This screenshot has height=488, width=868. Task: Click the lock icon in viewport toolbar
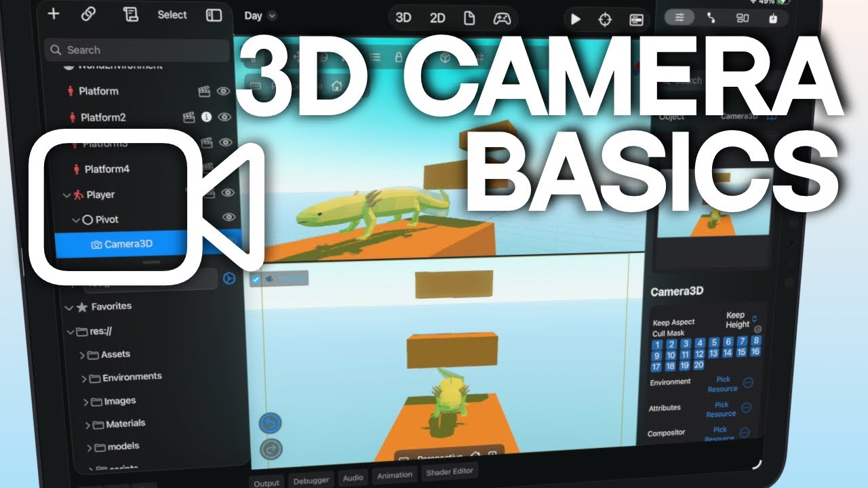point(399,58)
